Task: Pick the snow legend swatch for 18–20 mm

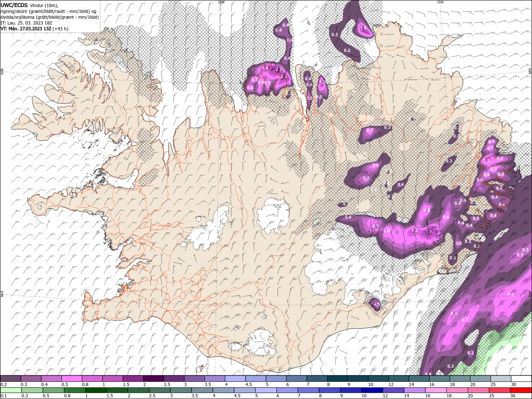Action: (x=460, y=378)
